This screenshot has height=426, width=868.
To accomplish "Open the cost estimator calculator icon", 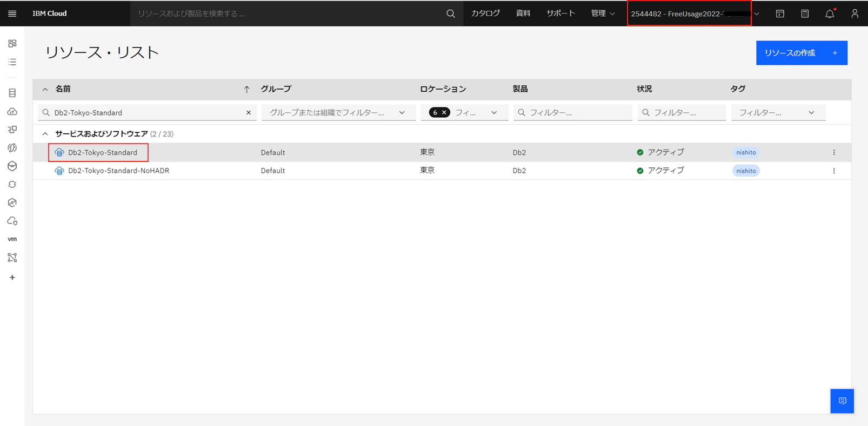I will 805,13.
